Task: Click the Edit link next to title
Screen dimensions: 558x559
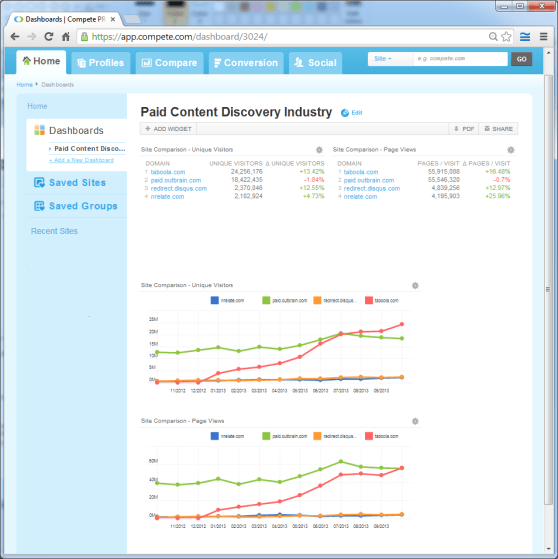Action: (x=357, y=113)
